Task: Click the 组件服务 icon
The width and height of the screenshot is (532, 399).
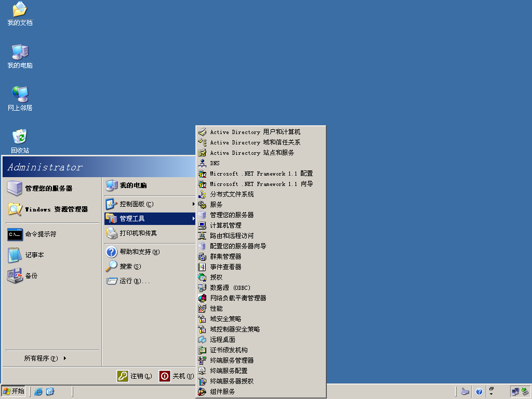Action: coord(202,392)
